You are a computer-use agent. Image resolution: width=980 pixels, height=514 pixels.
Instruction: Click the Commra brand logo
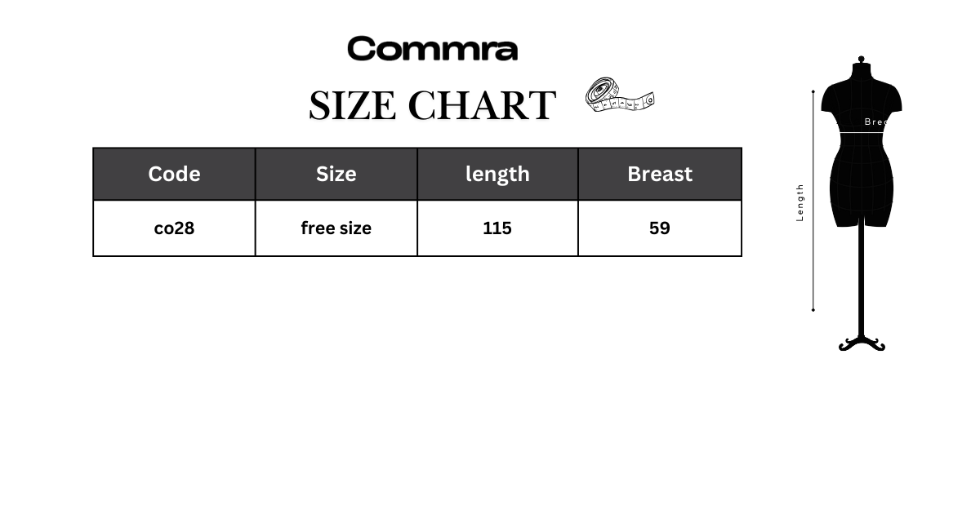(x=432, y=49)
